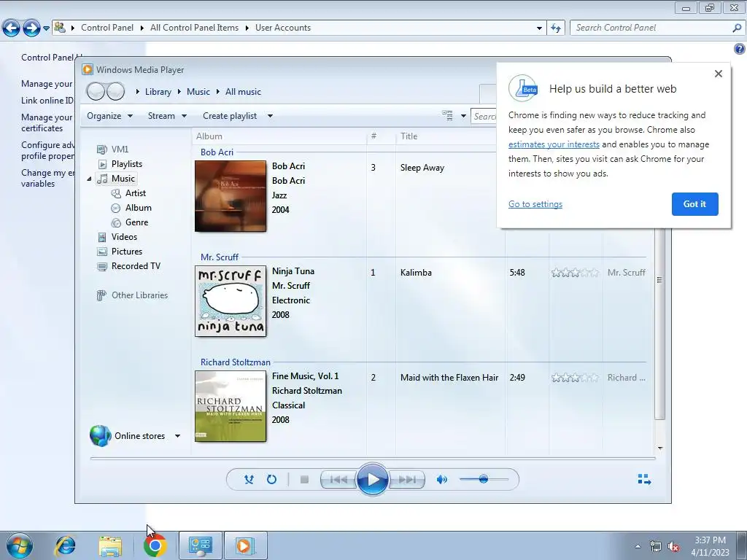Click All Control Panel Items breadcrumb
747x560 pixels.
(x=194, y=28)
